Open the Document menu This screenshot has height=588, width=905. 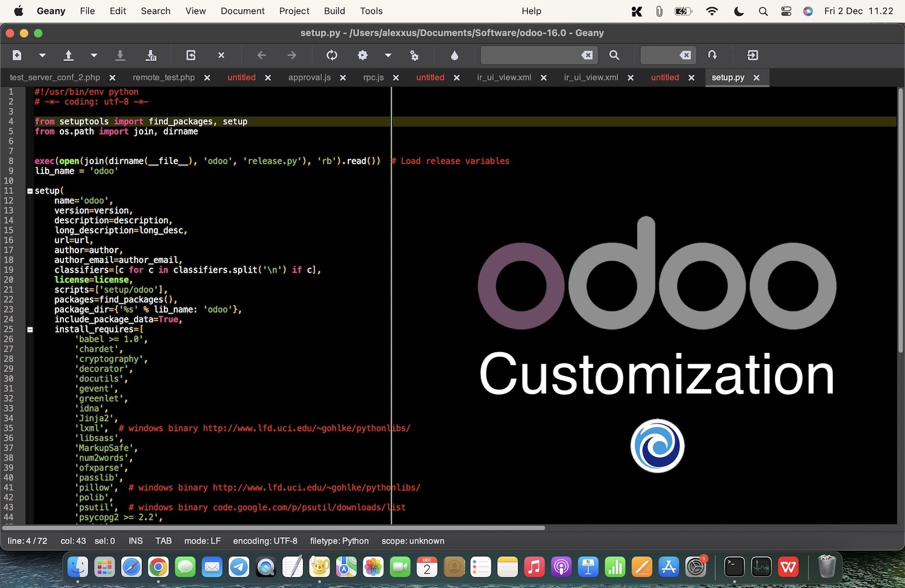coord(243,11)
